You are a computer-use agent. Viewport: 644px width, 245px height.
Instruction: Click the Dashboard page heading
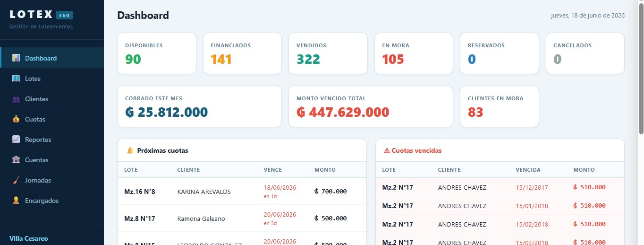143,15
